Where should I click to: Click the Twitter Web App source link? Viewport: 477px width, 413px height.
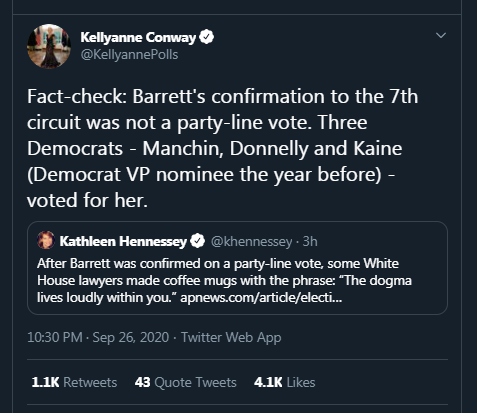[x=231, y=337]
